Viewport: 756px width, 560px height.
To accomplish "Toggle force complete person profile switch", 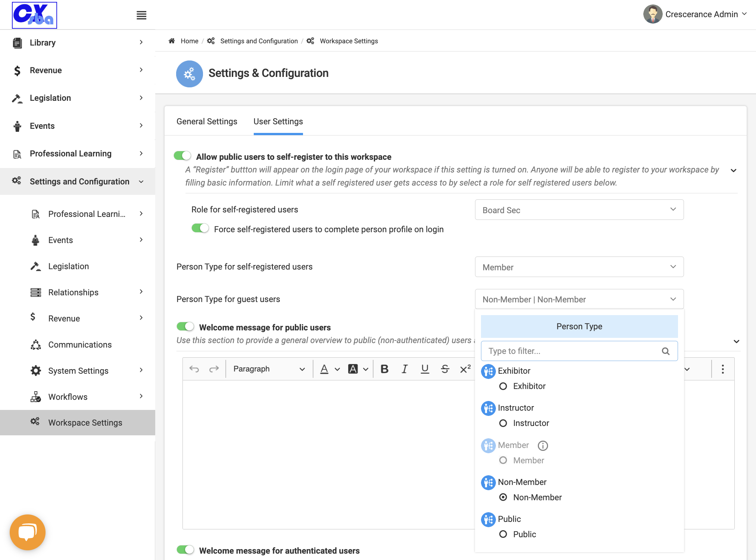I will tap(200, 228).
